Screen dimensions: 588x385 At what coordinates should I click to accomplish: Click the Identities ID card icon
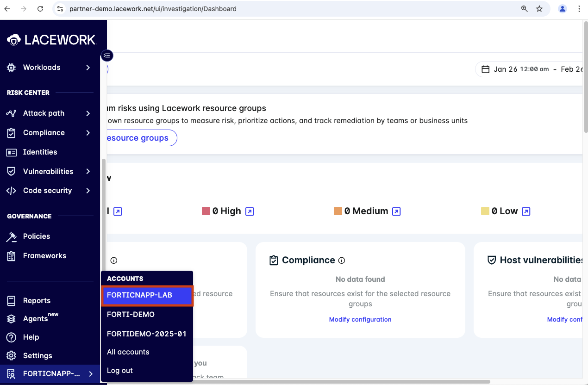pyautogui.click(x=11, y=152)
